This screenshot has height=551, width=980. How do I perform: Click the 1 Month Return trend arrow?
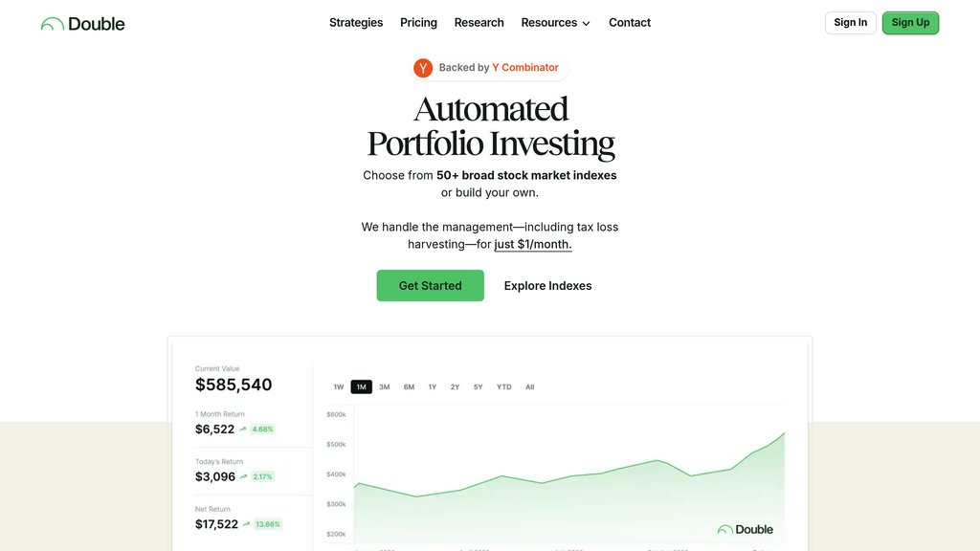coord(243,430)
